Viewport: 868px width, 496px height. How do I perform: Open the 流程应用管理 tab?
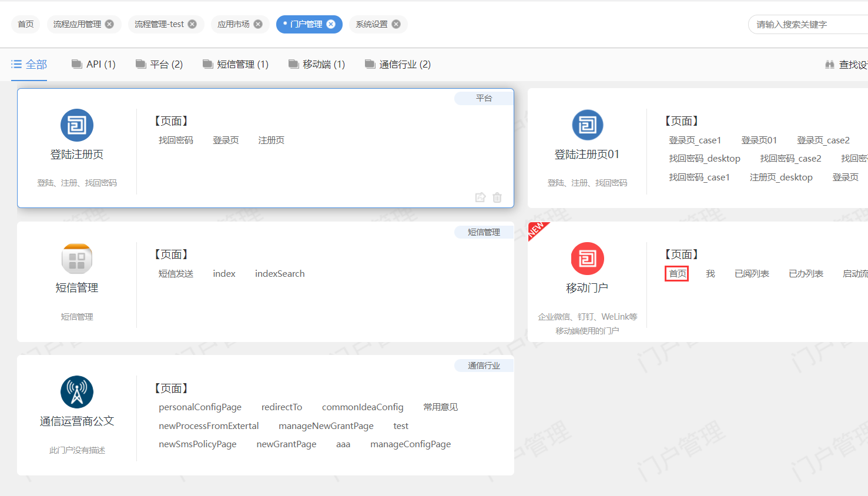click(77, 24)
